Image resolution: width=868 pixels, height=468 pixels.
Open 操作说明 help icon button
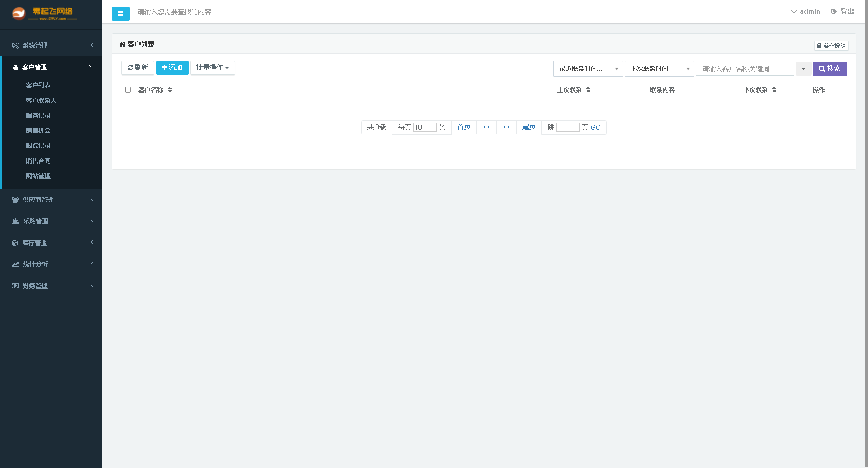pos(831,46)
